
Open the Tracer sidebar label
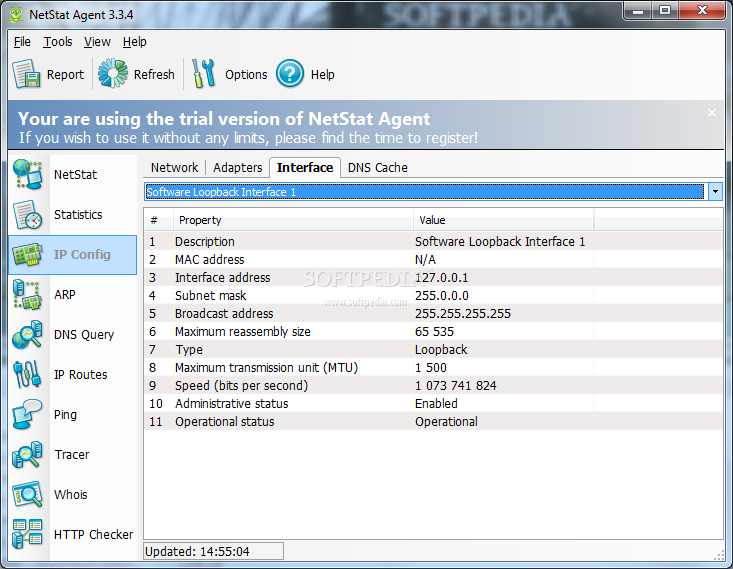click(x=72, y=454)
